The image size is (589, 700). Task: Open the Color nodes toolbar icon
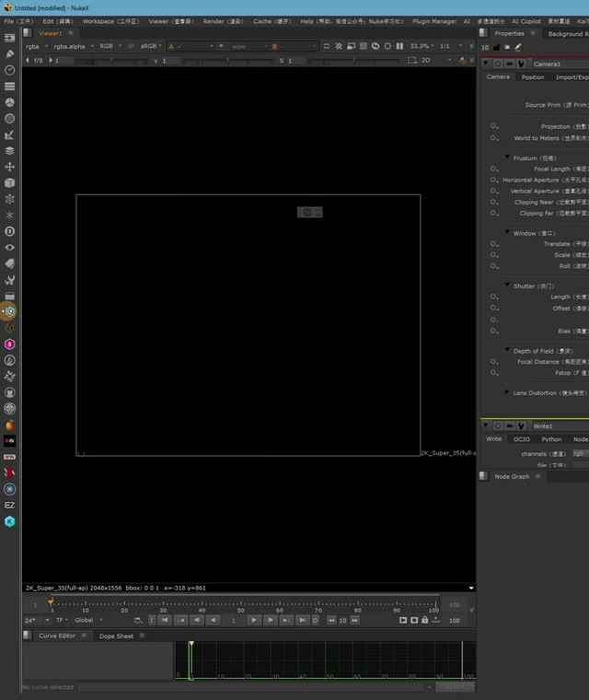tap(9, 102)
